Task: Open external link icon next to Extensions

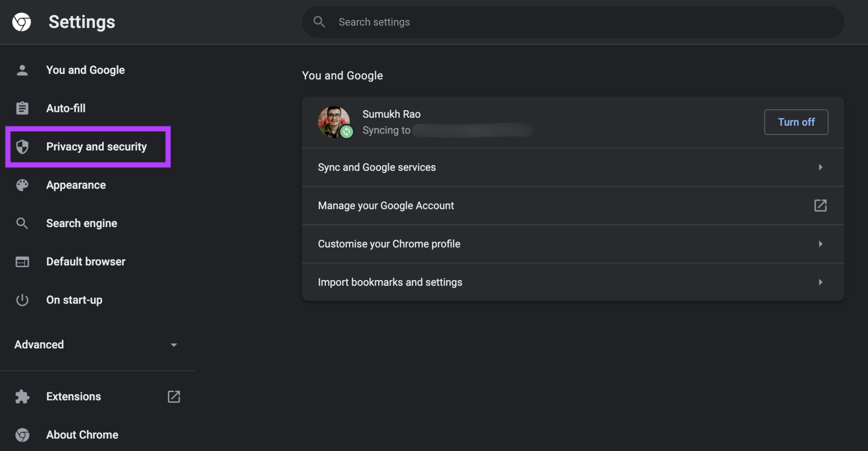Action: click(174, 397)
